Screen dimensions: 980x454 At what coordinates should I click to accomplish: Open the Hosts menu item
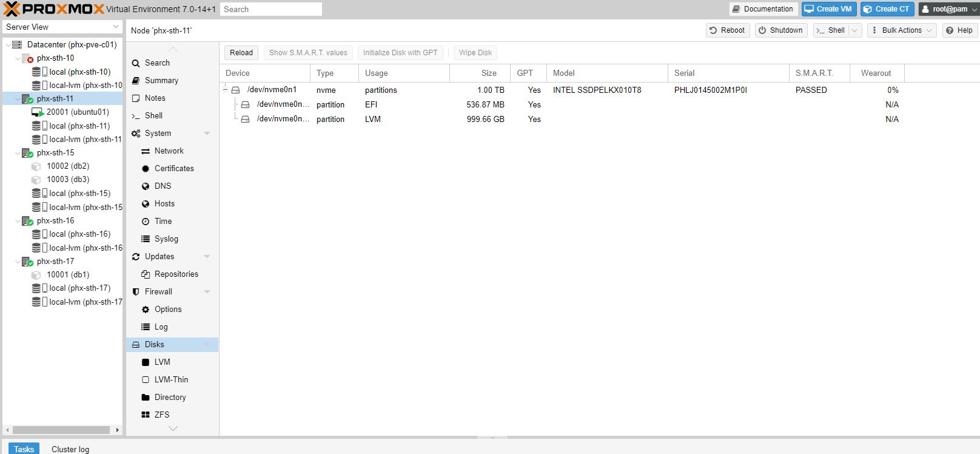pyautogui.click(x=172, y=204)
